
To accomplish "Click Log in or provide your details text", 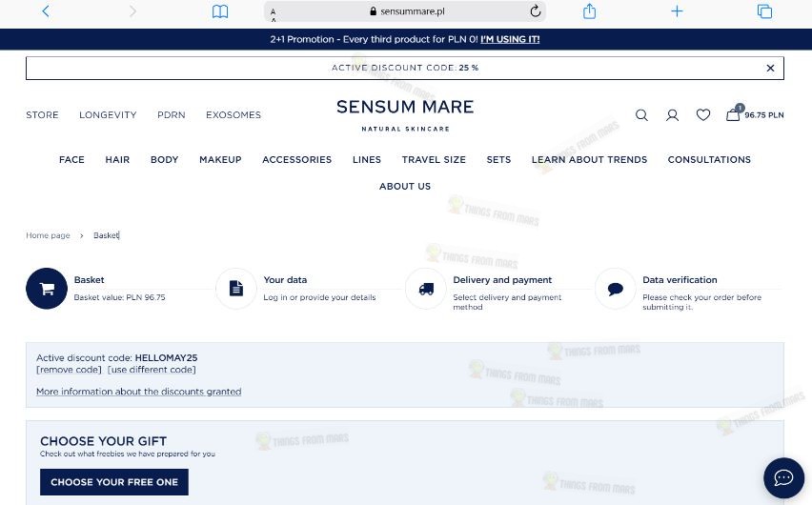I will click(319, 297).
